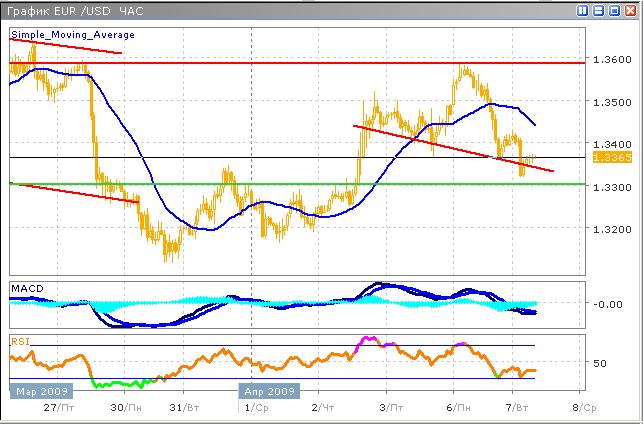Click the Апр 2009 month marker

coord(268,392)
